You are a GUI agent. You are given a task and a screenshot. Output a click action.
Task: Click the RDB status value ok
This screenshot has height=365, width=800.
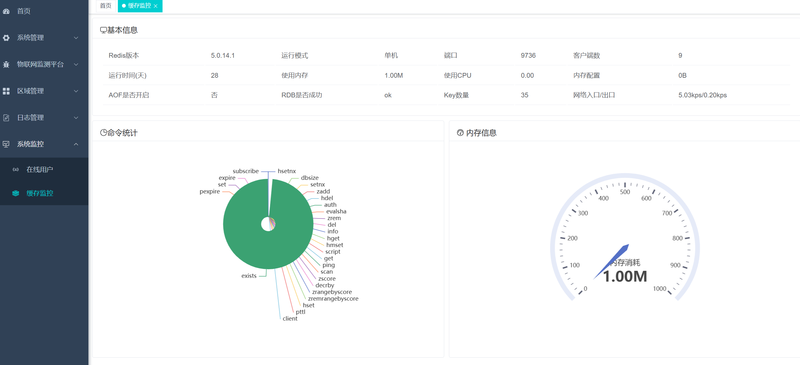388,95
